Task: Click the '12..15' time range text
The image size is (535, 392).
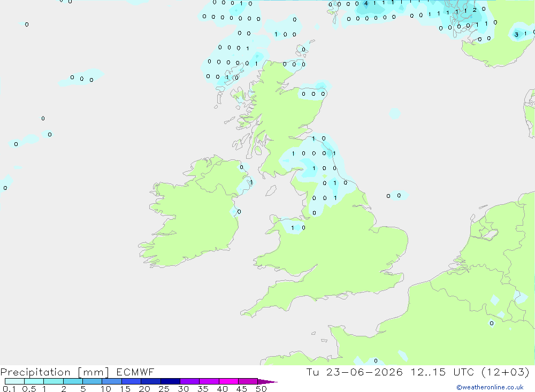Action: click(x=428, y=372)
